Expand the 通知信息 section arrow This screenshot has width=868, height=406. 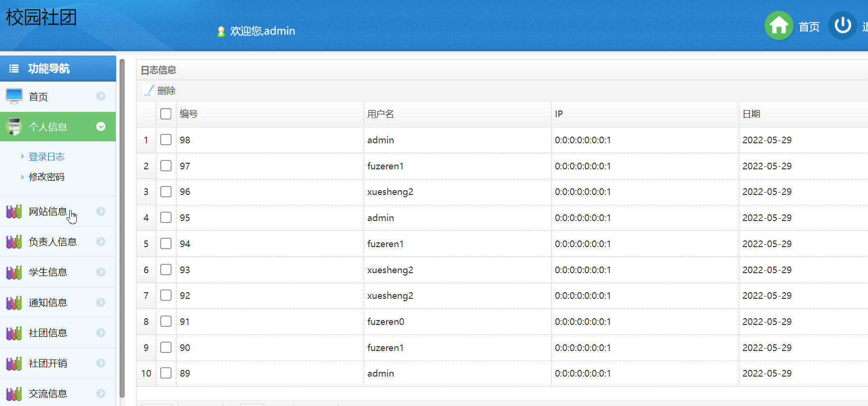coord(101,302)
